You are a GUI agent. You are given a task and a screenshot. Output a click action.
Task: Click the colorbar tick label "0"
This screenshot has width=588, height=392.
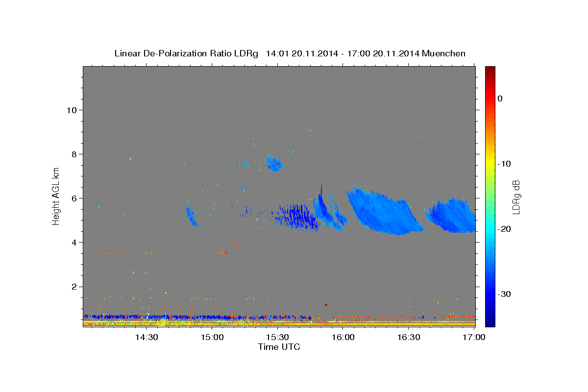tap(500, 98)
